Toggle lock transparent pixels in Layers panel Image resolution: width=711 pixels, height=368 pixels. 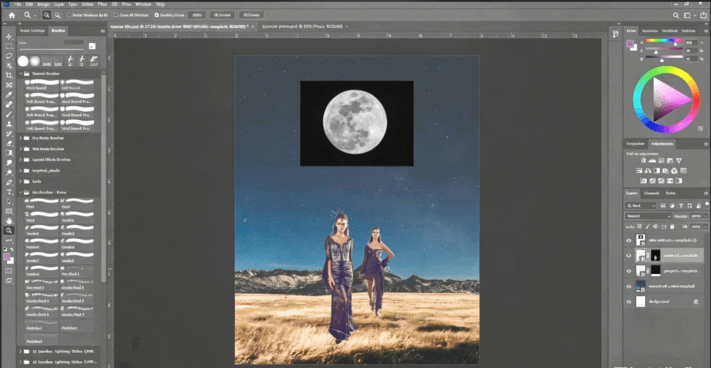[639, 226]
